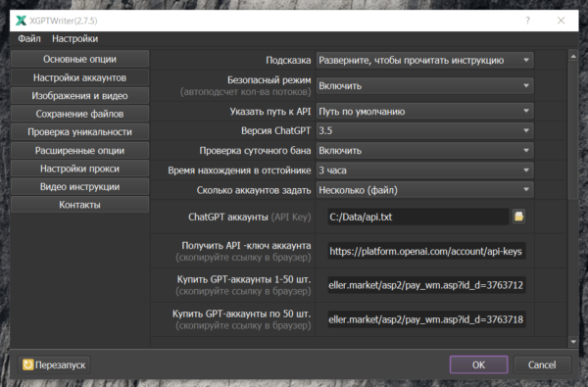Image resolution: width=588 pixels, height=387 pixels.
Task: Click the URL field ending in 3763718
Action: [426, 319]
